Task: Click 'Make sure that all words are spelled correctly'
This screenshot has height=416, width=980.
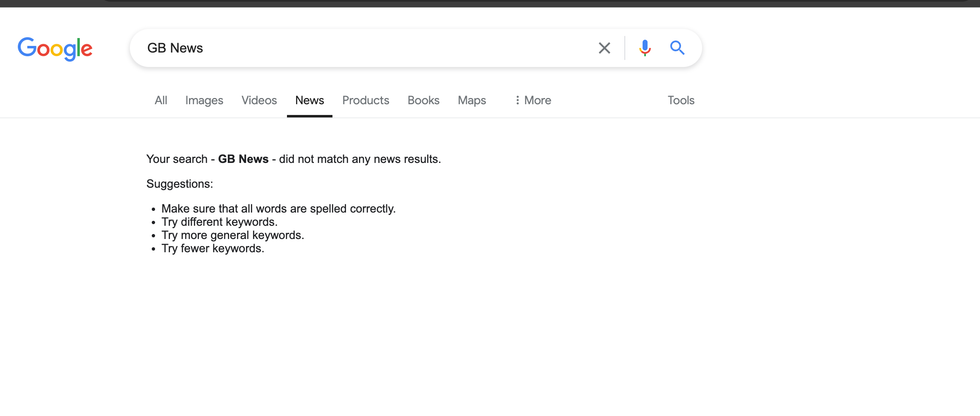Action: pos(279,209)
